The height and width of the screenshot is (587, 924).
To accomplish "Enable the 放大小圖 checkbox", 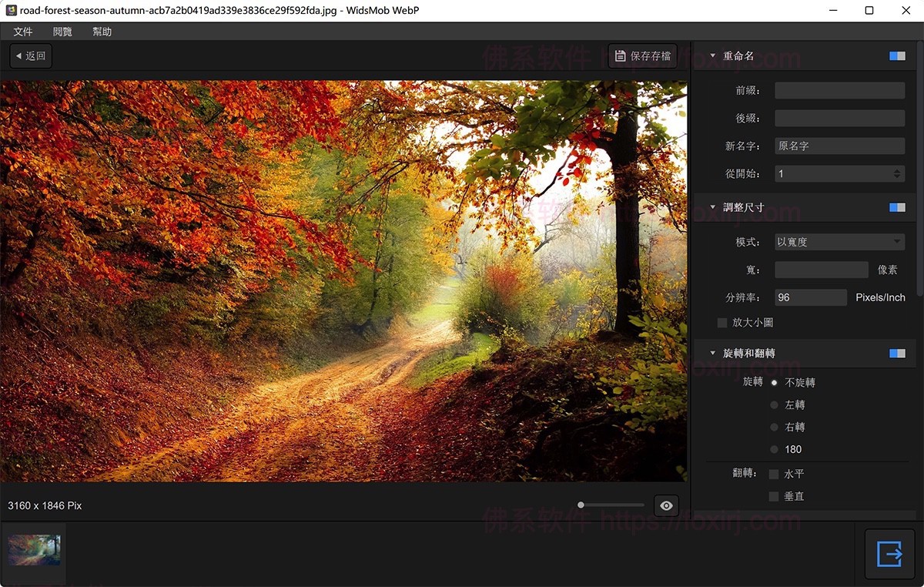I will pyautogui.click(x=722, y=323).
